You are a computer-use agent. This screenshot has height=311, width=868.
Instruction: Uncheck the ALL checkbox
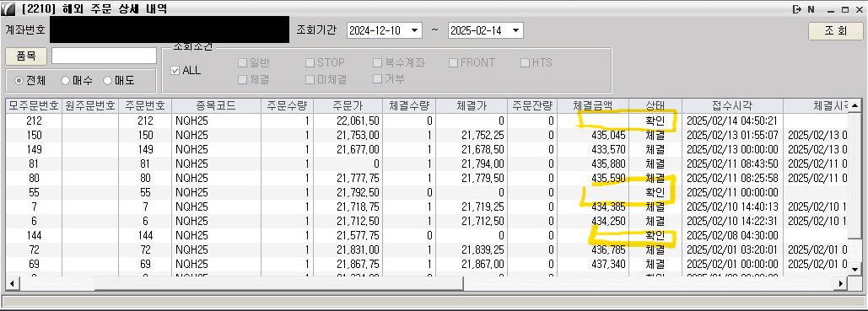tap(175, 71)
